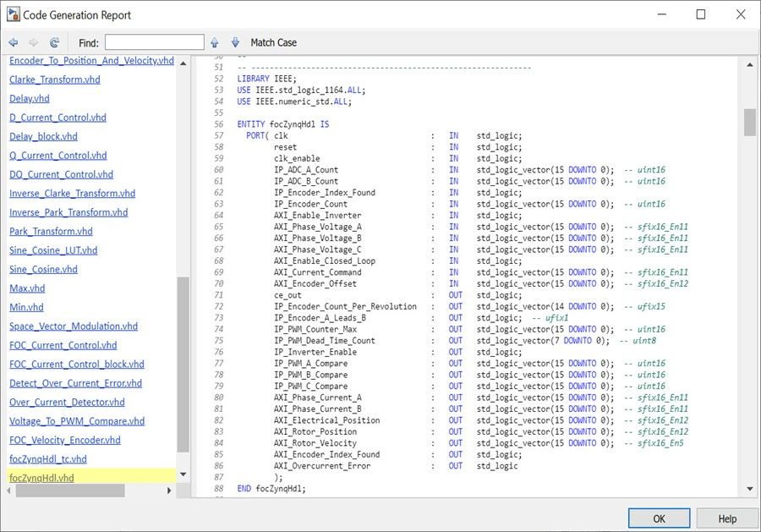Open the Park_Transform.vhd file link

point(51,231)
